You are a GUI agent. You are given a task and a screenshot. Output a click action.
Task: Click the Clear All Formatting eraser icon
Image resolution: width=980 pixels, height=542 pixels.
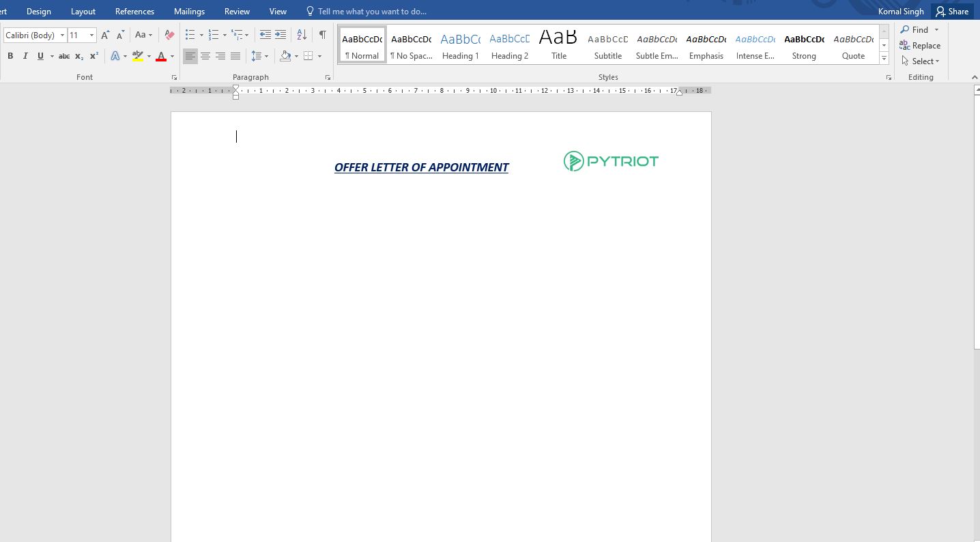(170, 35)
